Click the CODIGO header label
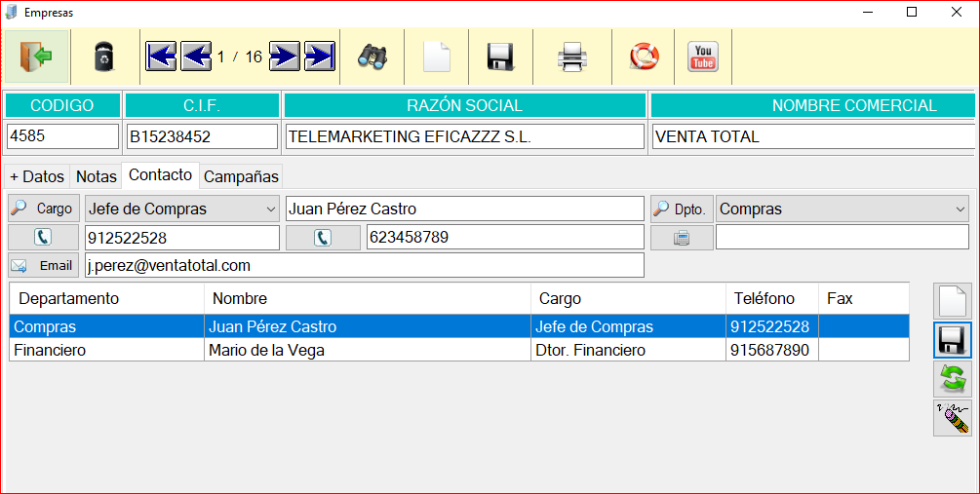 (61, 105)
